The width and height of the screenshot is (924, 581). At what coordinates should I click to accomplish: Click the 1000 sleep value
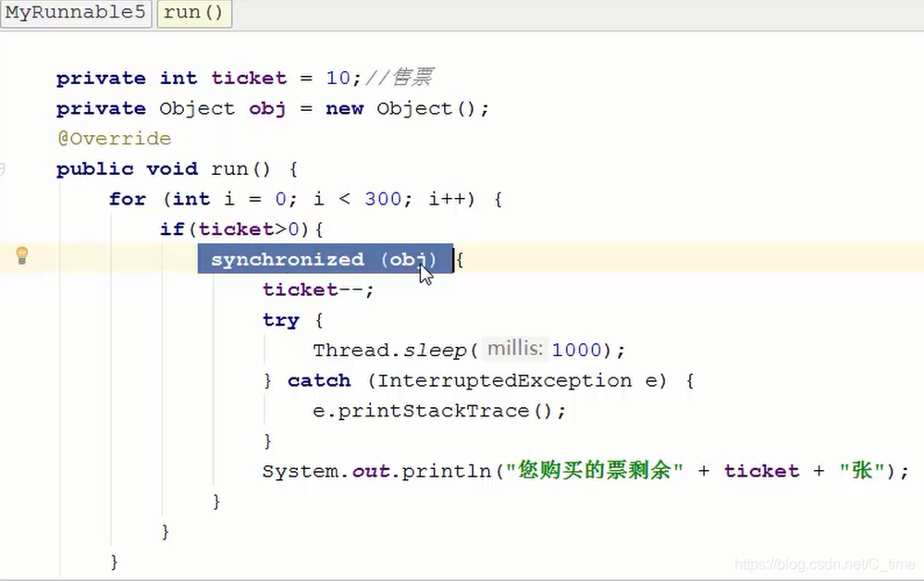576,350
